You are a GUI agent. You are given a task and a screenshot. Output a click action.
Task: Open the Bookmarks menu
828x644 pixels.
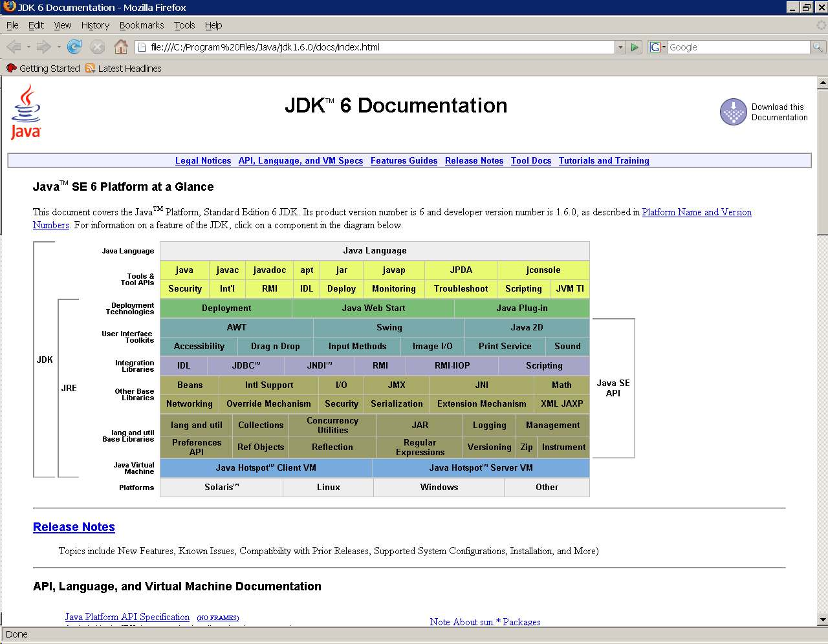[x=142, y=25]
